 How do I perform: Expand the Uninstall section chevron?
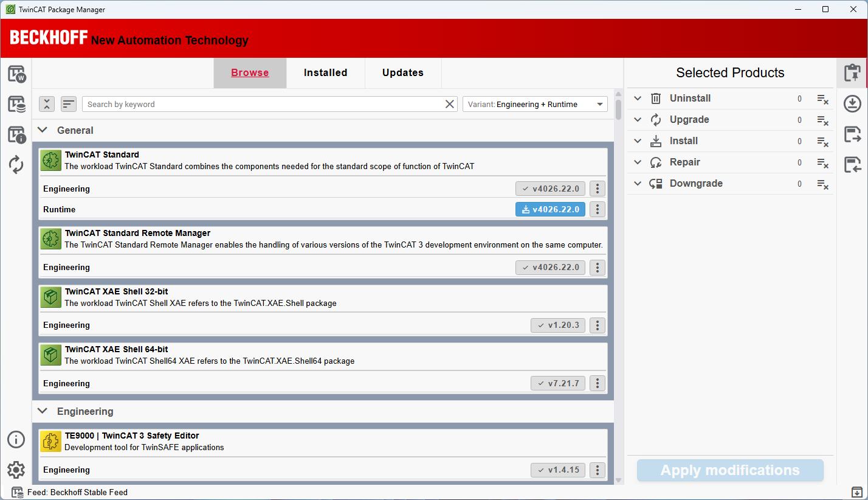tap(638, 99)
